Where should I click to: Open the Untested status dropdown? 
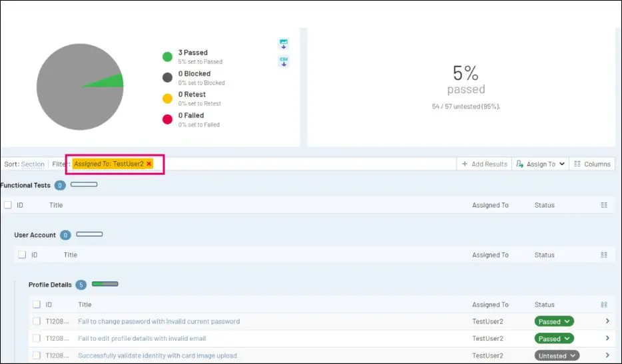pyautogui.click(x=557, y=355)
